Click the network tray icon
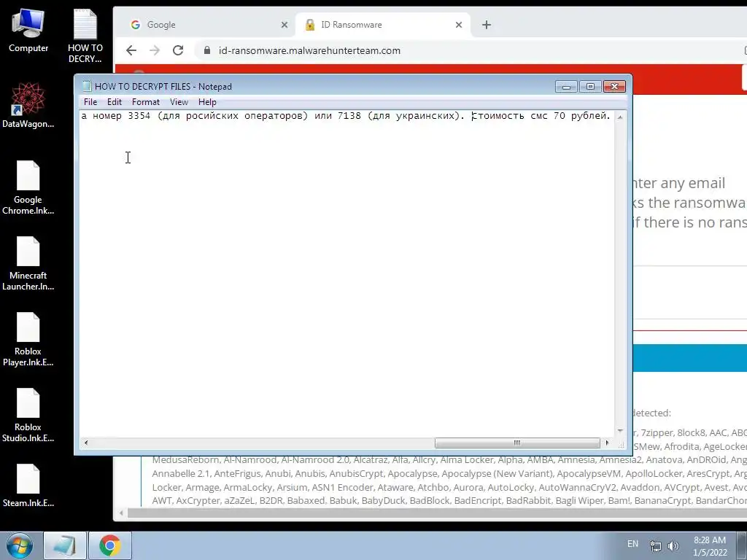Screen dimensions: 747x560 point(656,546)
